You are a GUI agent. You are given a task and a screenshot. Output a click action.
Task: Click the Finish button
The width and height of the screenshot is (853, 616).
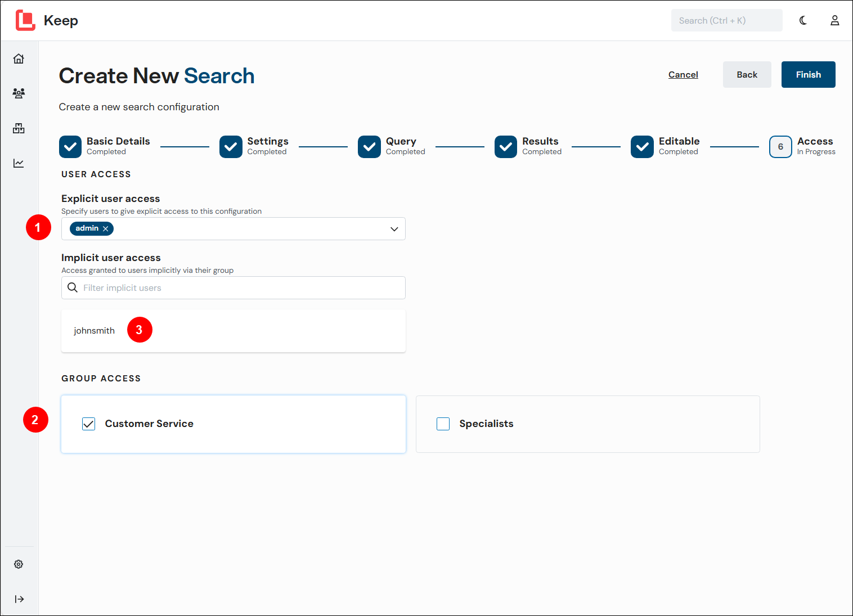[809, 75]
